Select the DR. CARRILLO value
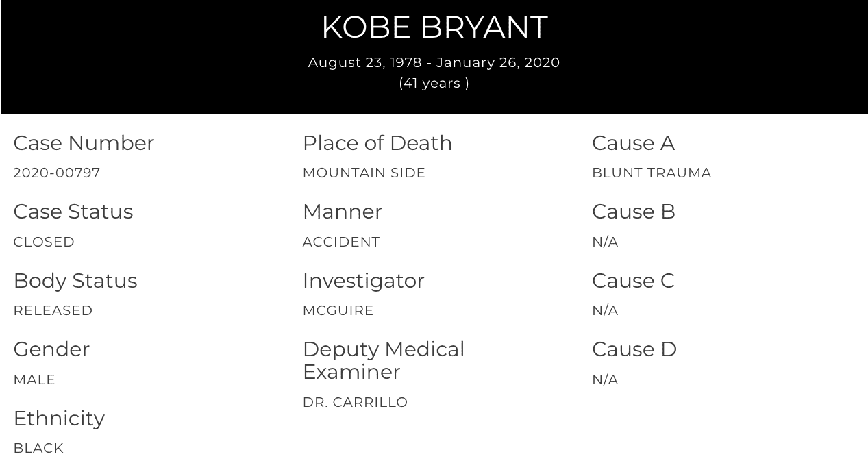This screenshot has width=868, height=461. tap(355, 402)
